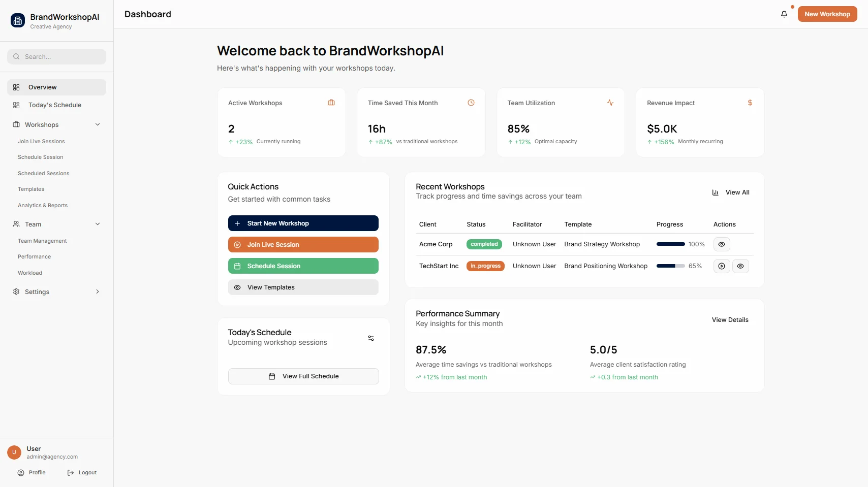Click the Time Saved clock icon
868x487 pixels.
[x=471, y=103]
